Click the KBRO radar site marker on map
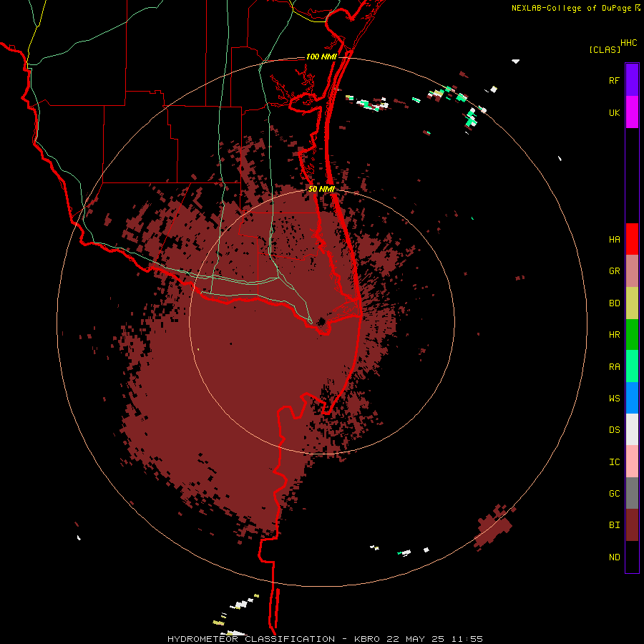 pos(321,321)
